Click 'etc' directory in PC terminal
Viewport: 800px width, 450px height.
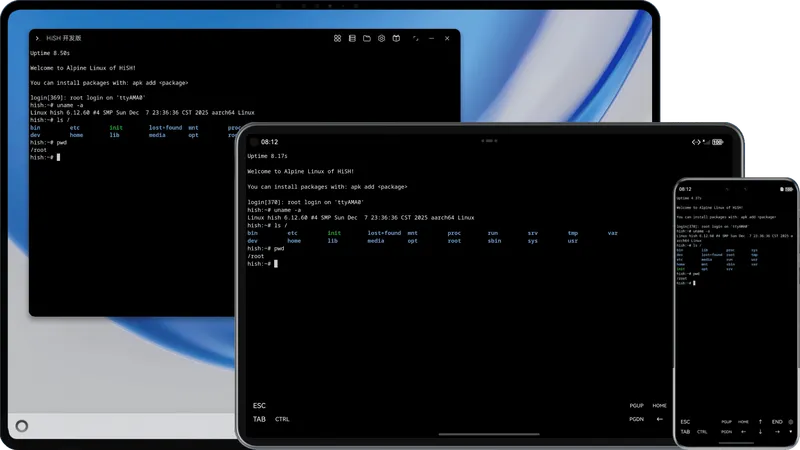click(75, 128)
